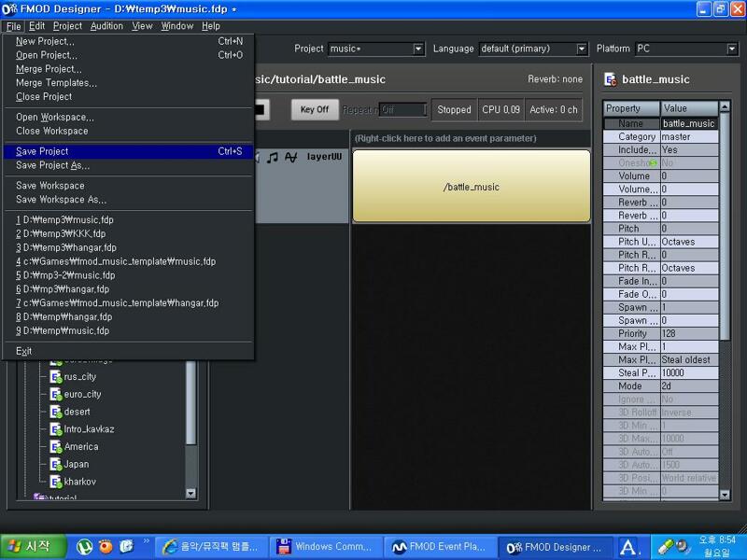747x560 pixels.
Task: Click the properties panel scroll up arrow
Action: (x=725, y=106)
